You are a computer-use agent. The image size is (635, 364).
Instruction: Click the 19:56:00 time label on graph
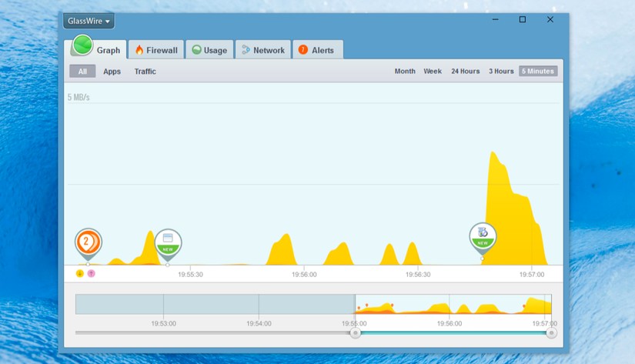click(304, 275)
